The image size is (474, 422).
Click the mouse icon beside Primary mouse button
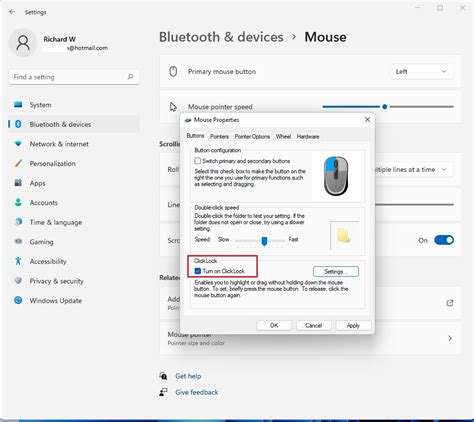tap(173, 71)
